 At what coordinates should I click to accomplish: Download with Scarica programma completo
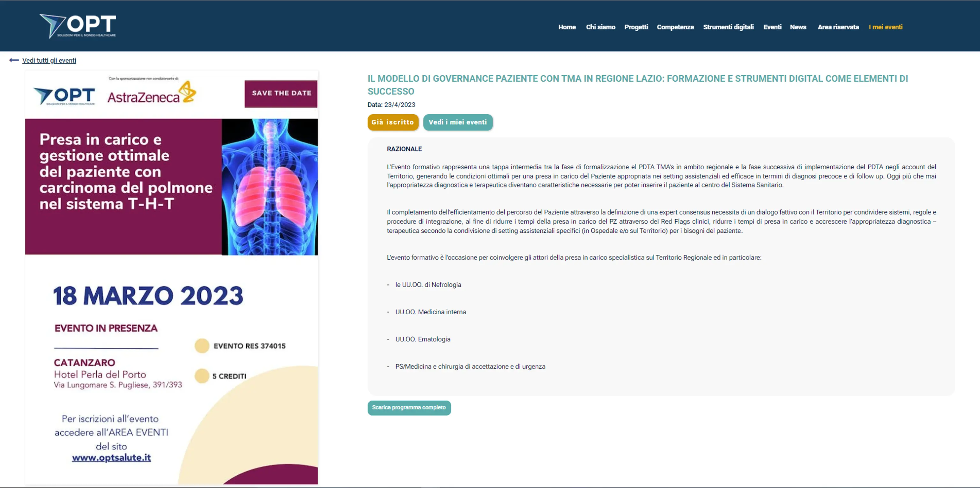[x=409, y=407]
